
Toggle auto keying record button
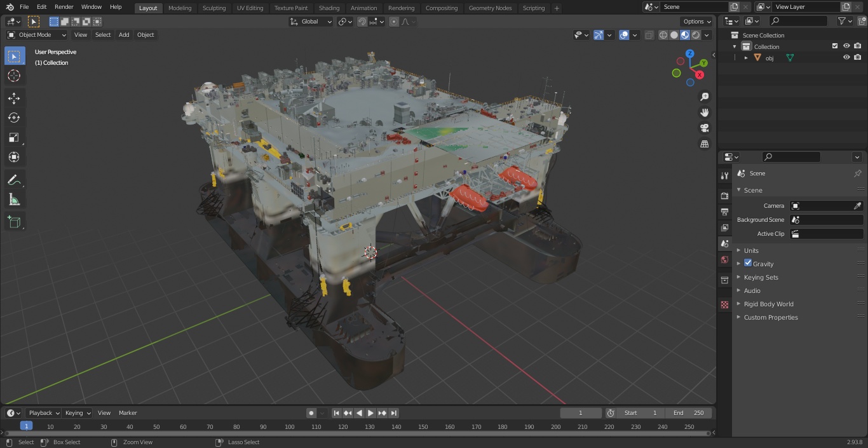coord(311,413)
